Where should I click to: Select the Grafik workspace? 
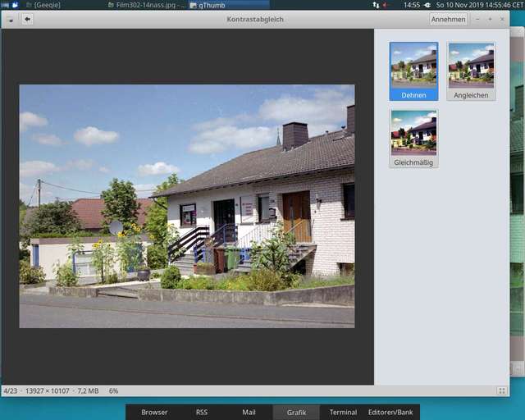tap(296, 412)
